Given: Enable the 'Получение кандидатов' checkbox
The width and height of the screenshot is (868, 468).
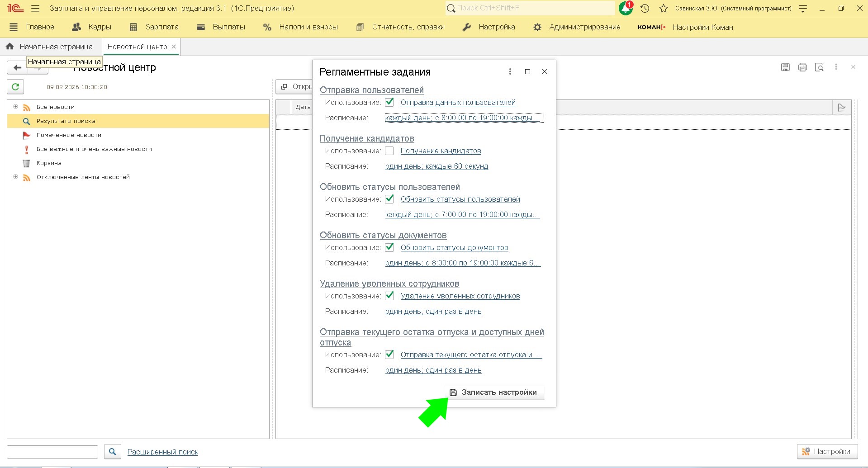Looking at the screenshot, I should (389, 151).
